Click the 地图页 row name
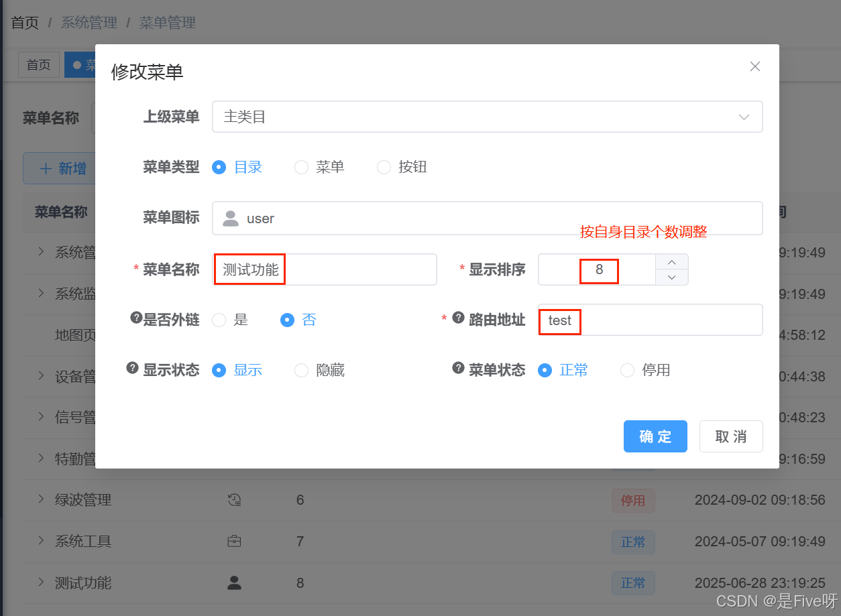This screenshot has width=841, height=616. (75, 335)
